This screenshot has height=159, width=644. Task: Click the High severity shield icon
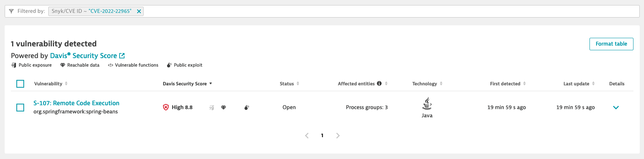click(166, 107)
